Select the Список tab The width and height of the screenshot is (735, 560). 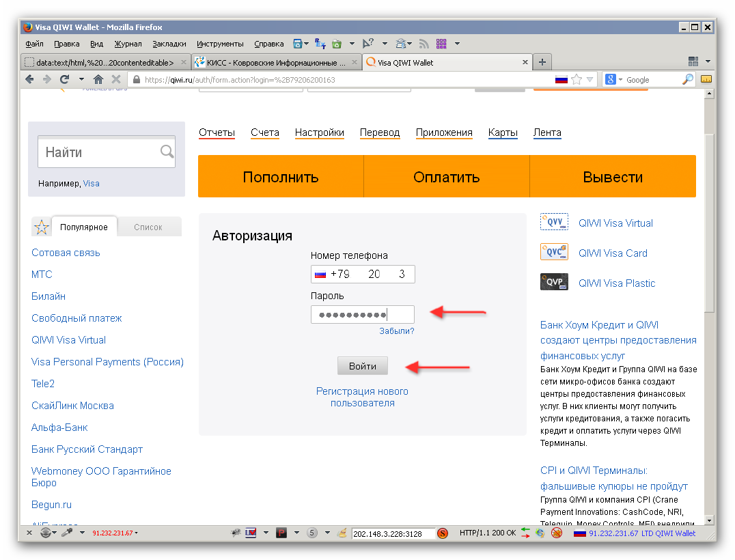click(148, 227)
